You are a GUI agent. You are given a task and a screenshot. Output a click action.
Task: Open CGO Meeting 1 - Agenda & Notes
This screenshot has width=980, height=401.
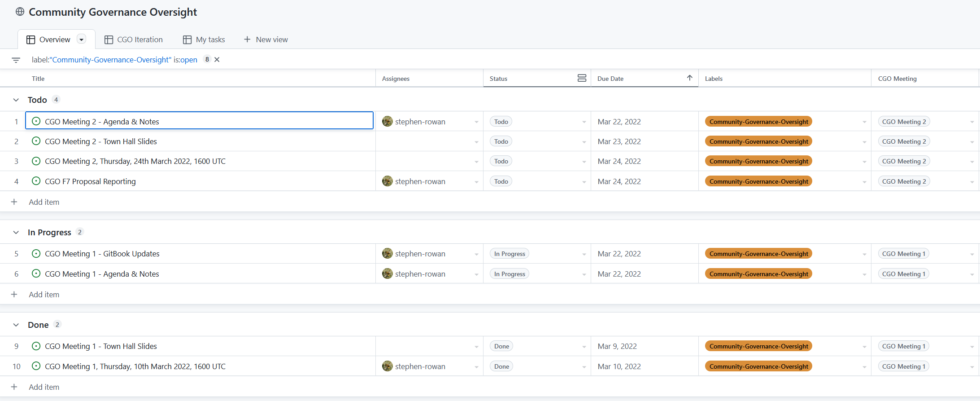102,274
